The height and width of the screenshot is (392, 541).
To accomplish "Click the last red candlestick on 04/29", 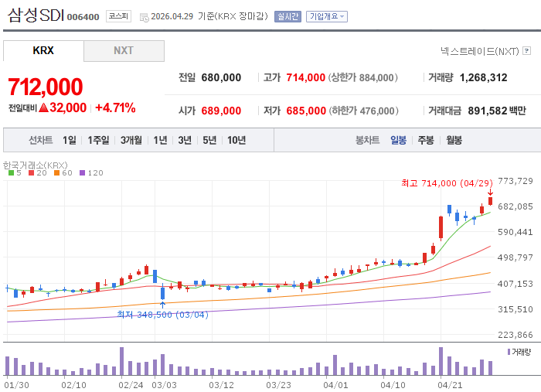I will coord(490,201).
